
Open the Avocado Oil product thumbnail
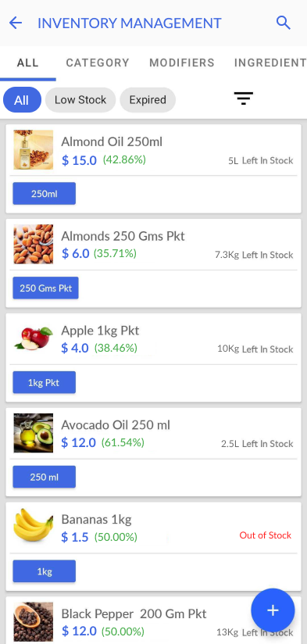(x=34, y=433)
